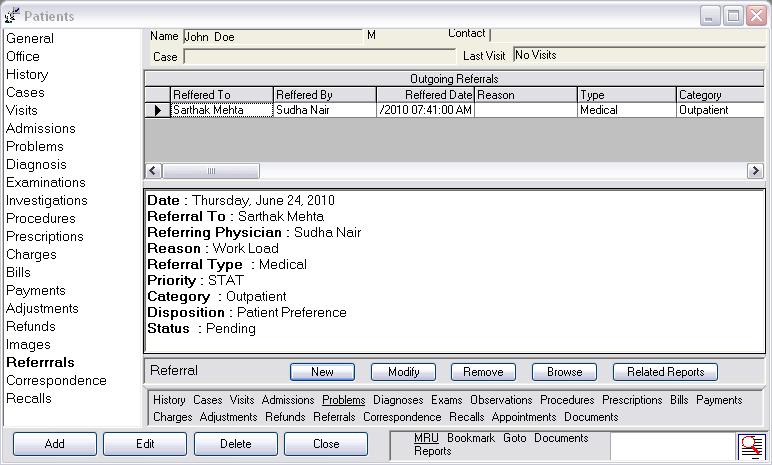Click the horizontal scrollbar thumb in referrals grid
The height and width of the screenshot is (465, 772).
tap(211, 171)
